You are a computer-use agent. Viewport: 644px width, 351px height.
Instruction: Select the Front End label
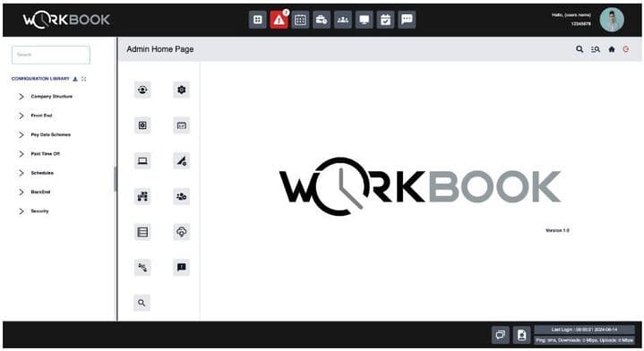click(x=41, y=116)
